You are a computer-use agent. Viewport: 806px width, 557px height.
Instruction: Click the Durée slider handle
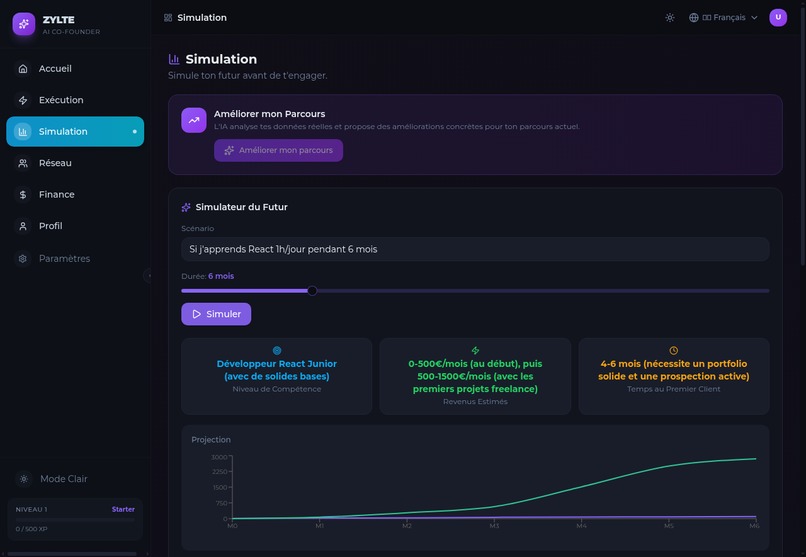tap(312, 291)
